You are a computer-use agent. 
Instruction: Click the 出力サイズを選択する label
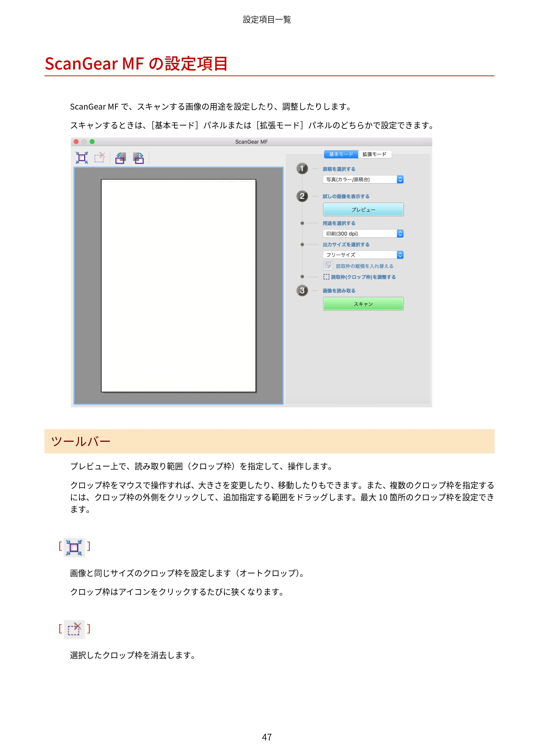(346, 245)
